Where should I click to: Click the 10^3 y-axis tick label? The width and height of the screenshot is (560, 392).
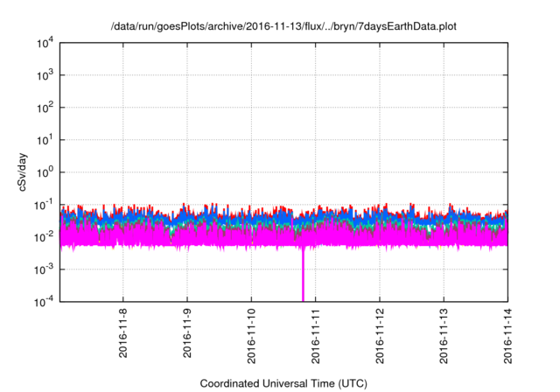point(45,75)
